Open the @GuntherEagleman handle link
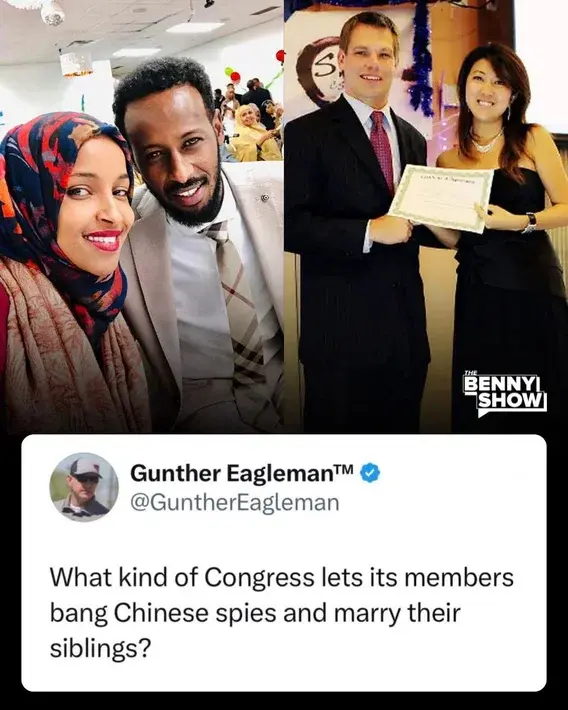Image resolution: width=568 pixels, height=710 pixels. coord(235,503)
